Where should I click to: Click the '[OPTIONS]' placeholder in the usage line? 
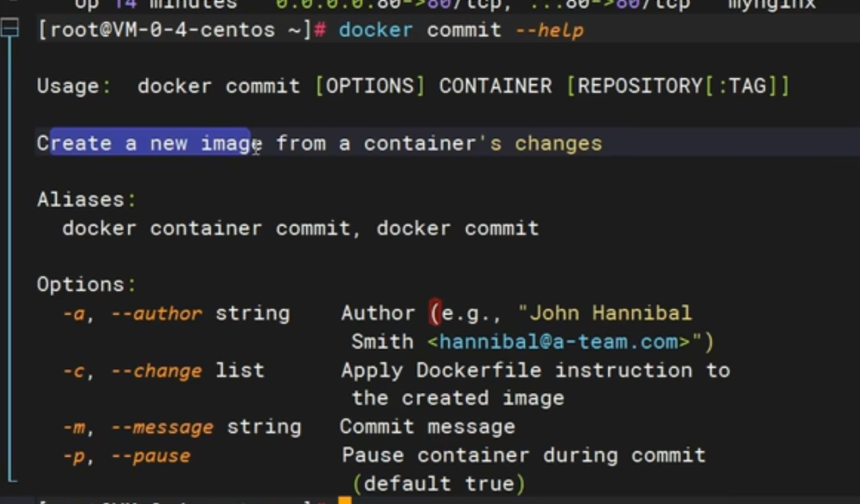(370, 86)
